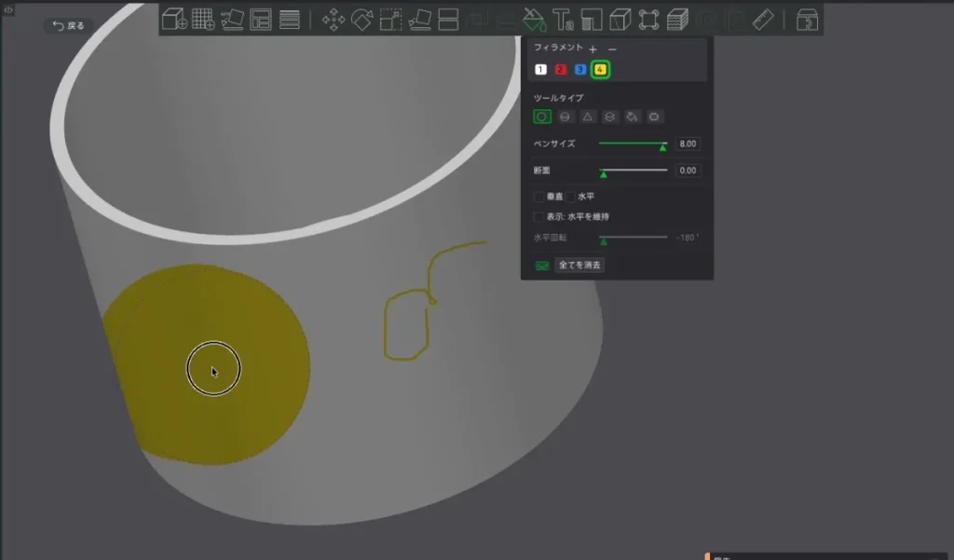Image resolution: width=954 pixels, height=560 pixels.
Task: Choose blue filament 3 swatch
Action: point(579,69)
